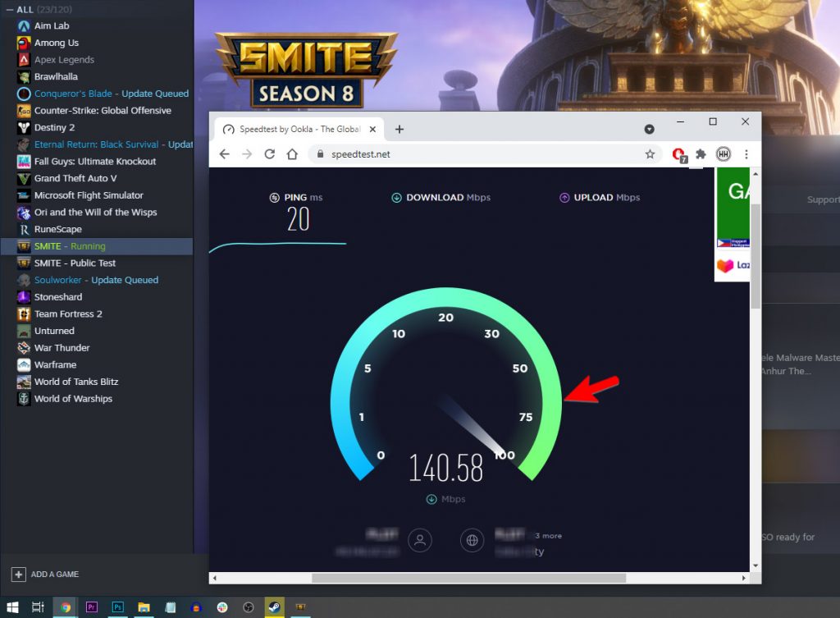Click the Lazada advertisement
The image size is (840, 618).
pos(733,265)
